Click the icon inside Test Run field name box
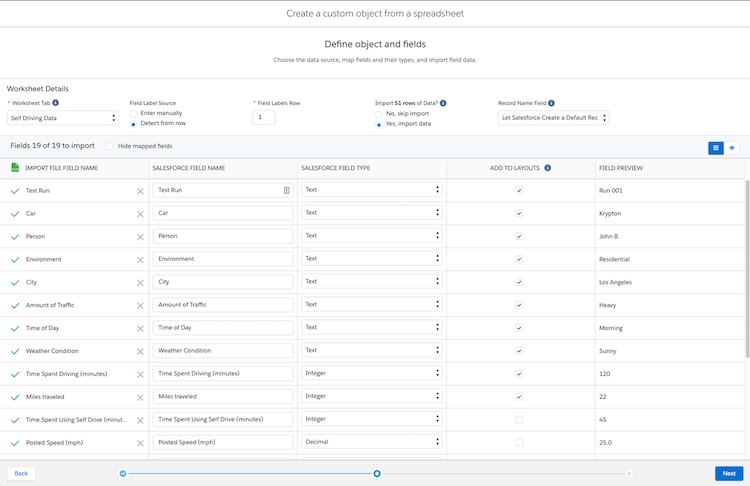 286,190
